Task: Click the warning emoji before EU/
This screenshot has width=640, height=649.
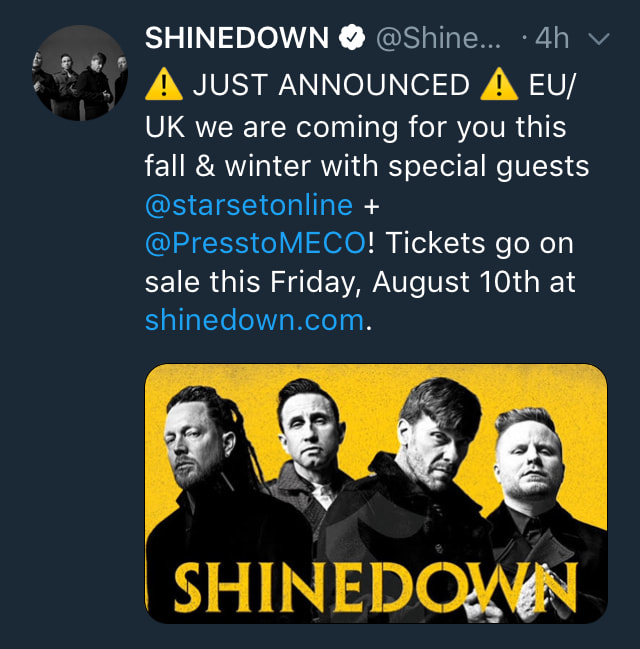Action: point(498,86)
